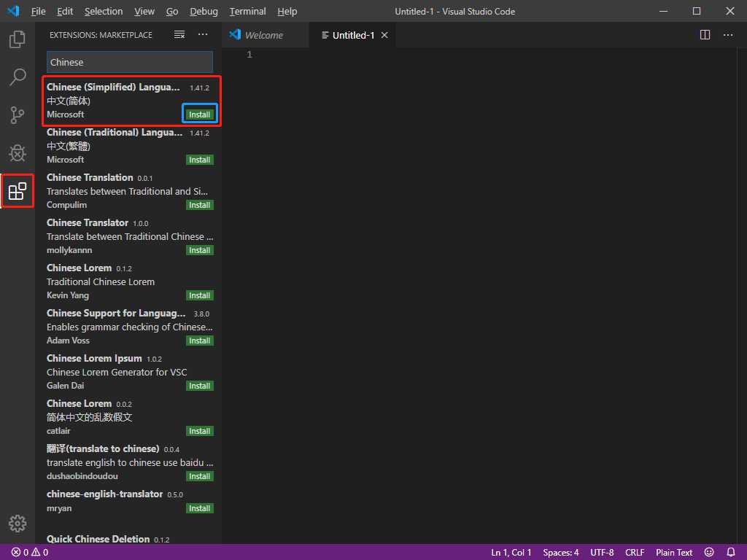
Task: Install Chinese Lorem by Kevin Yang
Action: (199, 295)
